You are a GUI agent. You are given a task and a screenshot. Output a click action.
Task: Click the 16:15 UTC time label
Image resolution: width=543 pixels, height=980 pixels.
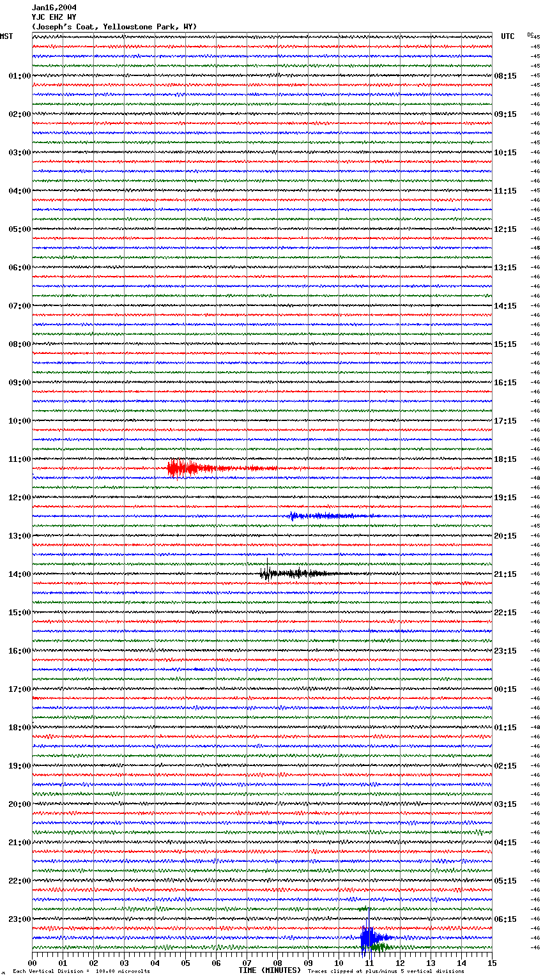pyautogui.click(x=505, y=383)
